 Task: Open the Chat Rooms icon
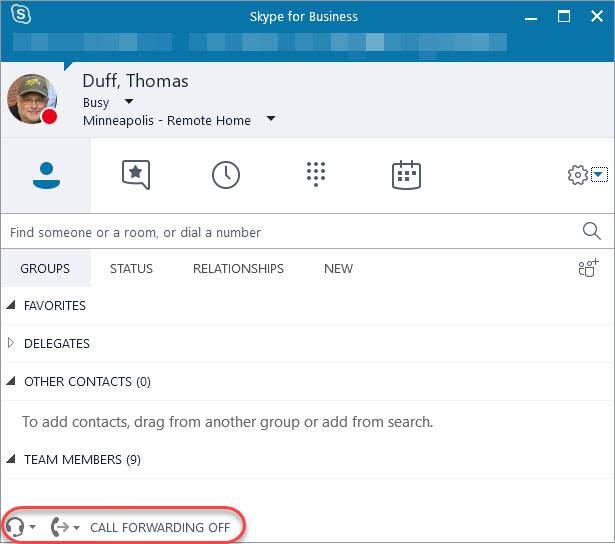tap(136, 175)
